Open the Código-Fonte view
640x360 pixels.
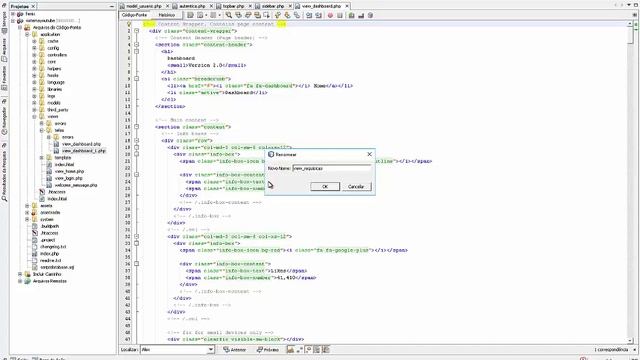(134, 15)
